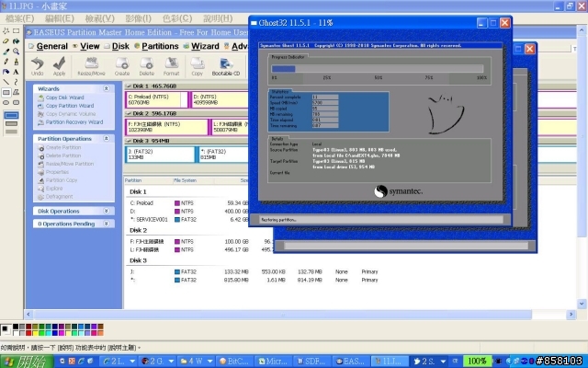Viewport: 588px width, 368px height.
Task: Click the green 100% indicator in taskbar
Action: point(476,362)
